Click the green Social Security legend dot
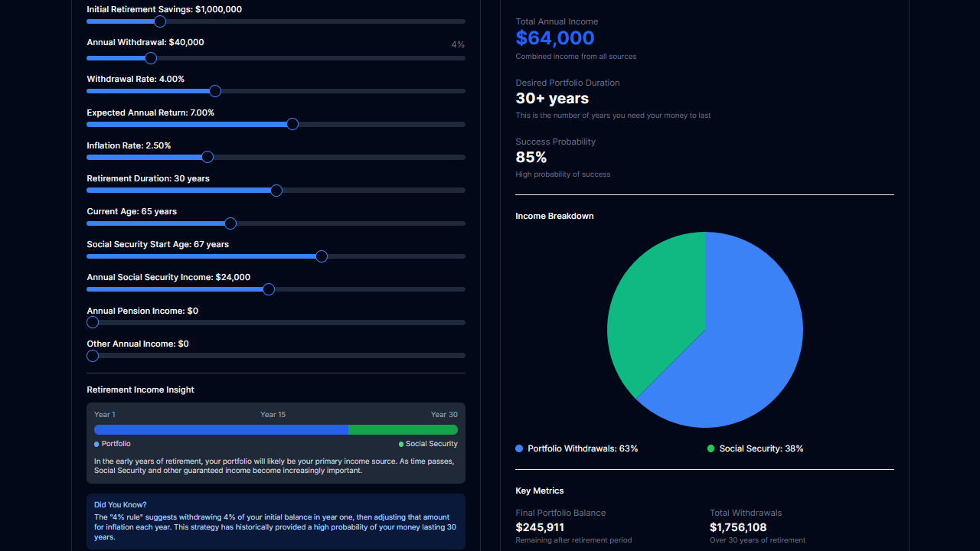Viewport: 980px width, 551px height. [711, 448]
